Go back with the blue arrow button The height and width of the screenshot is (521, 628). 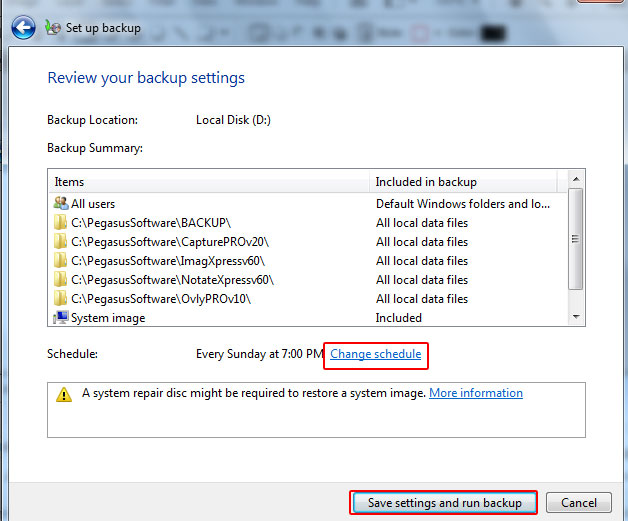tap(23, 28)
